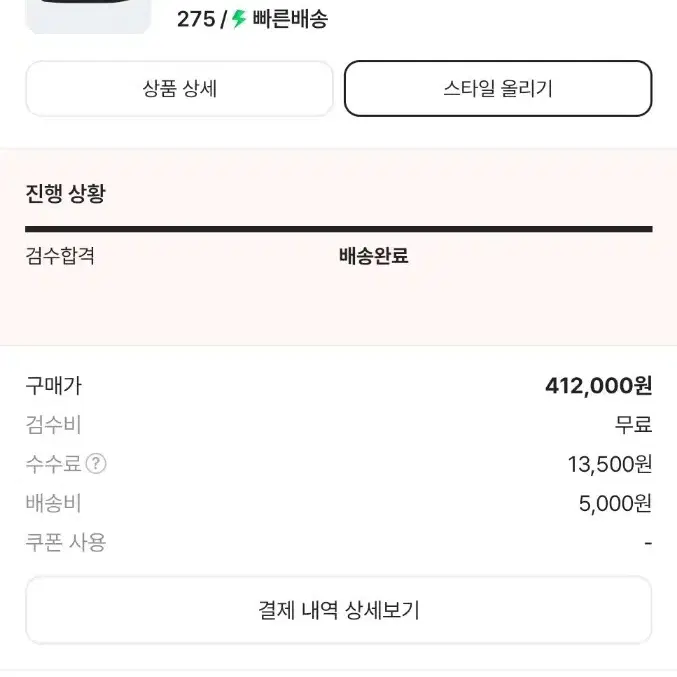This screenshot has height=677, width=677.
Task: Click the 검수합격 status
Action: (x=60, y=256)
